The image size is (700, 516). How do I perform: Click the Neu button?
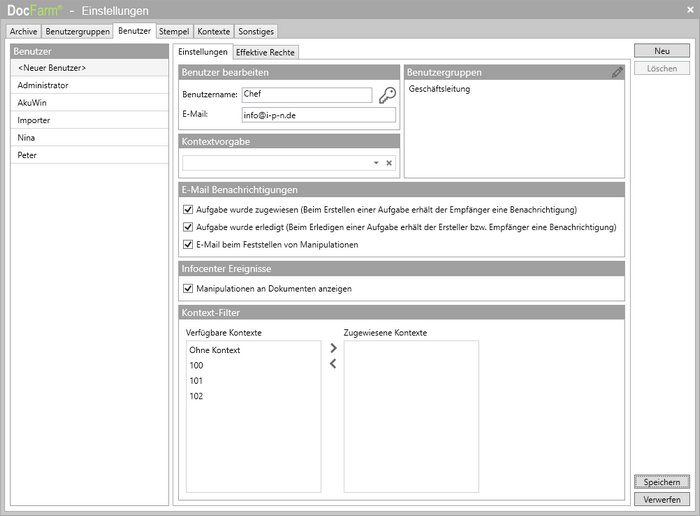pos(662,50)
